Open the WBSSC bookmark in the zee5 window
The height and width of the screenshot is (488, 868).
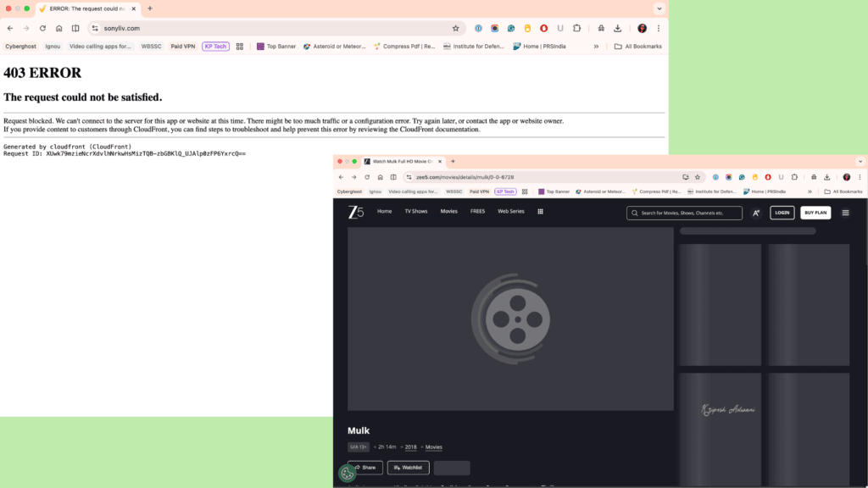pos(454,191)
